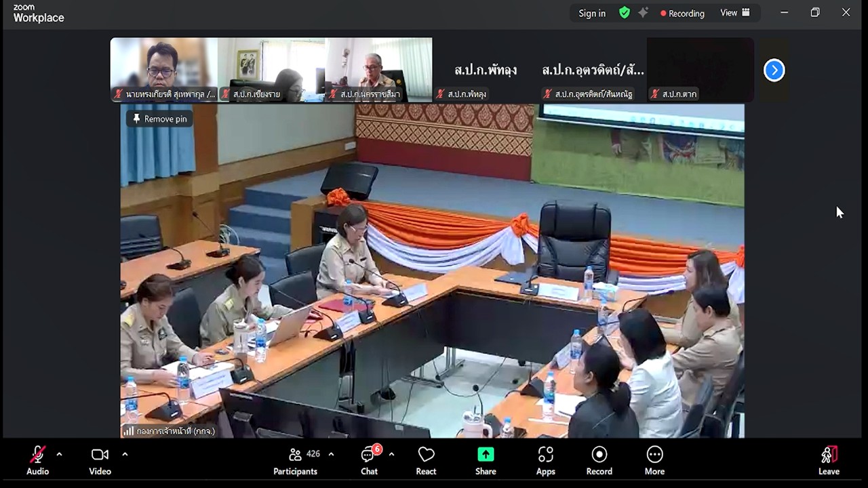Expand the Video options chevron
This screenshot has width=868, height=488.
tap(125, 455)
